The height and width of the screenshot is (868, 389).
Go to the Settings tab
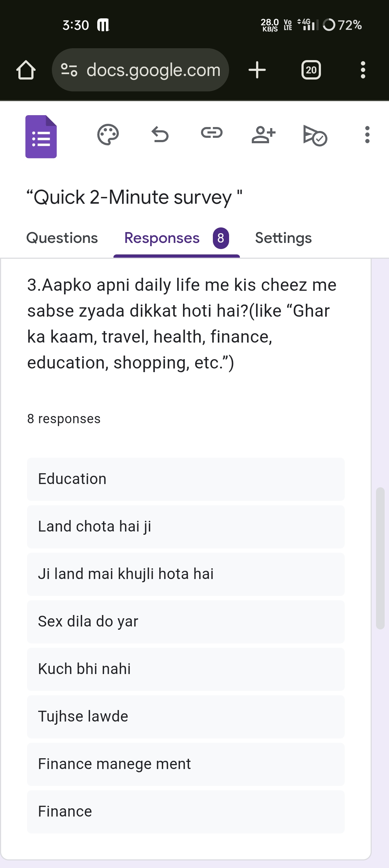coord(283,238)
